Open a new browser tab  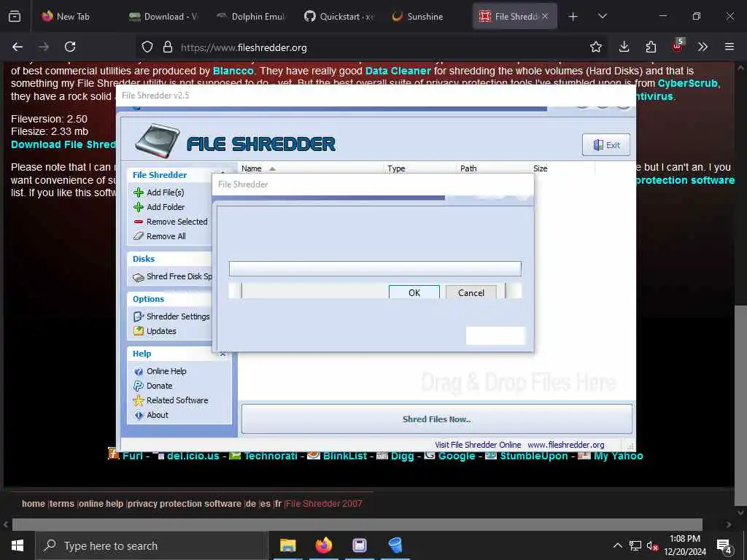click(x=573, y=17)
